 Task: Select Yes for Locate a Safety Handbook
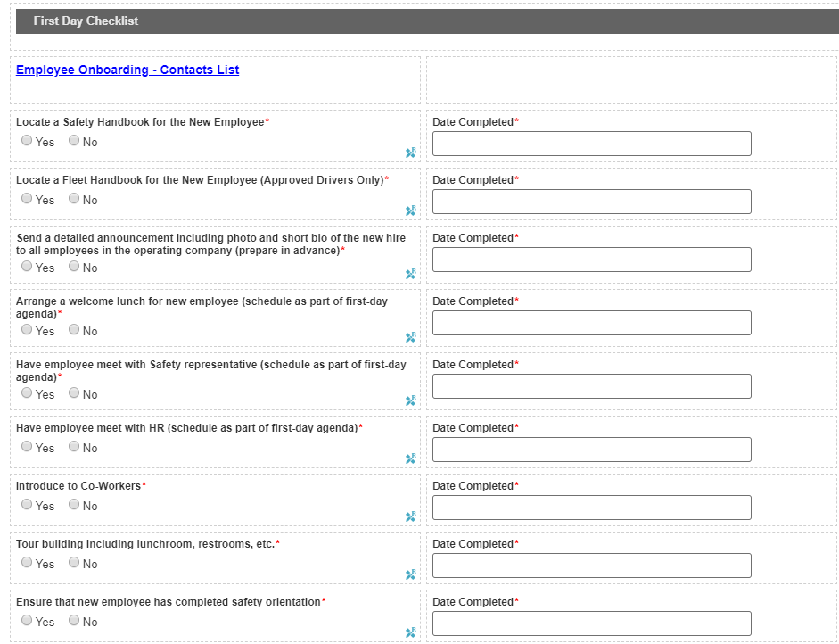pos(27,141)
